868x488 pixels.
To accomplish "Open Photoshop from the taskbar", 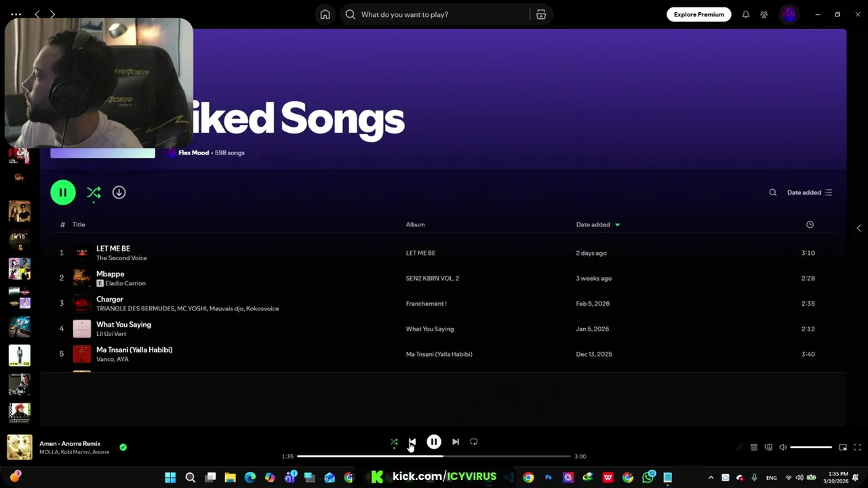I will tap(548, 477).
